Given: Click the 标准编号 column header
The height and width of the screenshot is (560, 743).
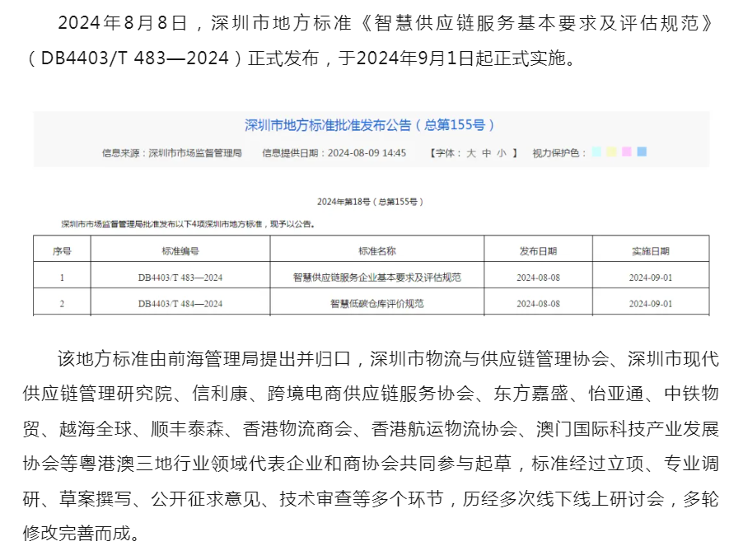Looking at the screenshot, I should click(x=180, y=251).
